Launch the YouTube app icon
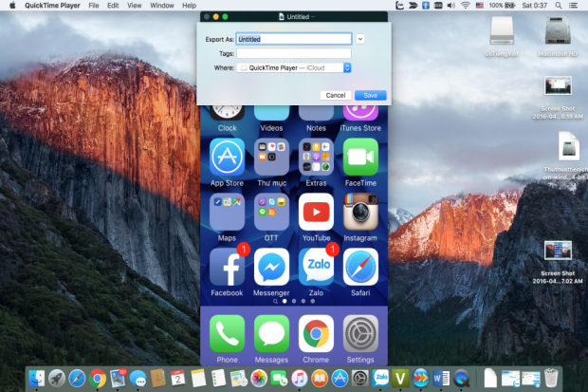The image size is (588, 392). click(316, 212)
